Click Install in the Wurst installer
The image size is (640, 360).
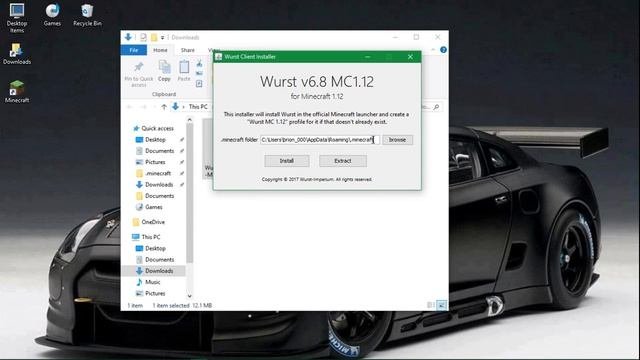(287, 161)
